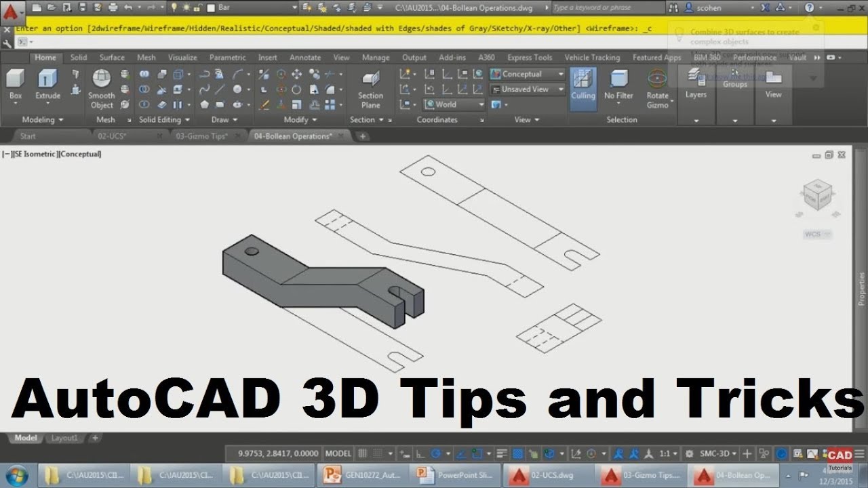Image resolution: width=868 pixels, height=488 pixels.
Task: Click the coordinates readout 9.9753, 2.8417
Action: point(277,453)
